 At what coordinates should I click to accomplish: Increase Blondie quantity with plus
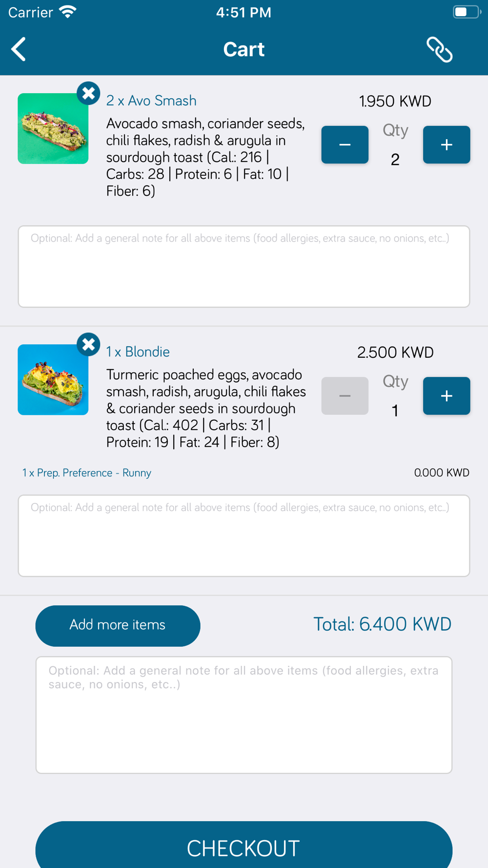(447, 396)
